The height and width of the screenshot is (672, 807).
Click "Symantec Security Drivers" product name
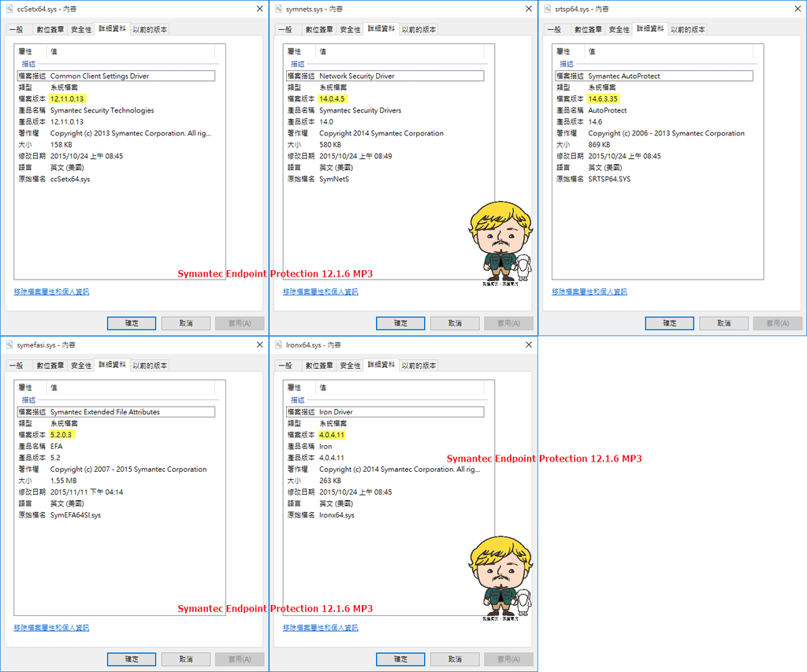(x=360, y=110)
